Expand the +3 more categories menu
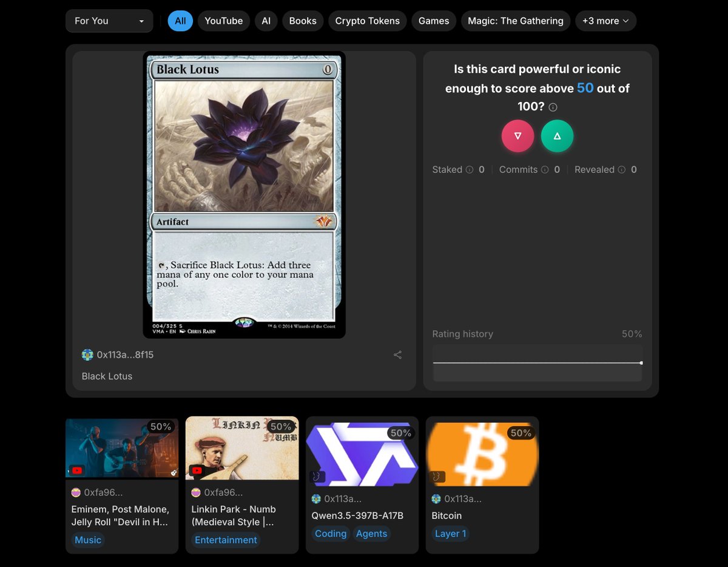 coord(605,21)
